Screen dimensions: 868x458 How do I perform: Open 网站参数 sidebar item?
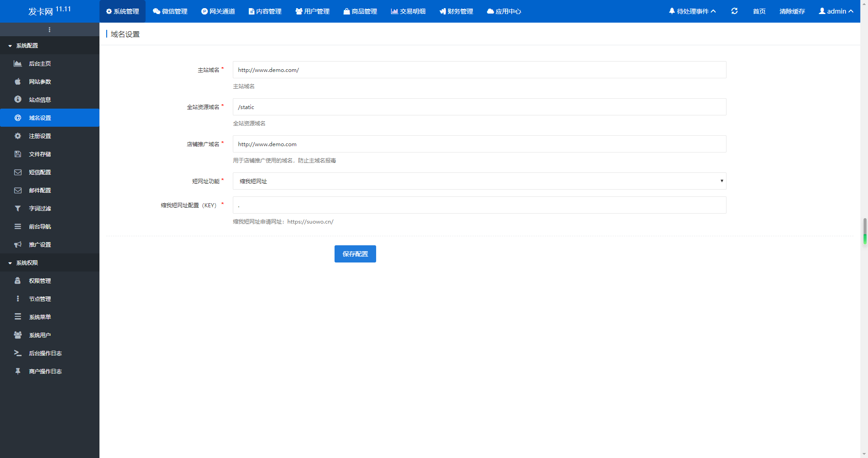tap(50, 81)
